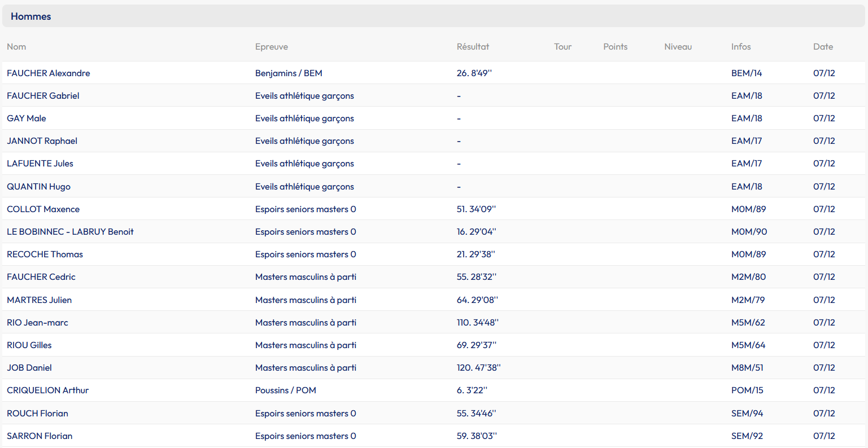The width and height of the screenshot is (868, 448).
Task: Sort by the Epreuve column header
Action: click(271, 47)
